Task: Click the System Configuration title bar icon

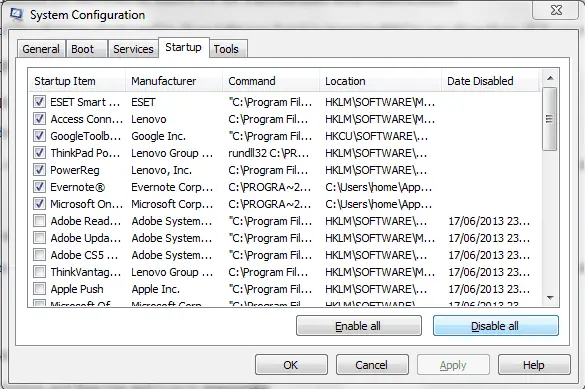Action: (16, 15)
